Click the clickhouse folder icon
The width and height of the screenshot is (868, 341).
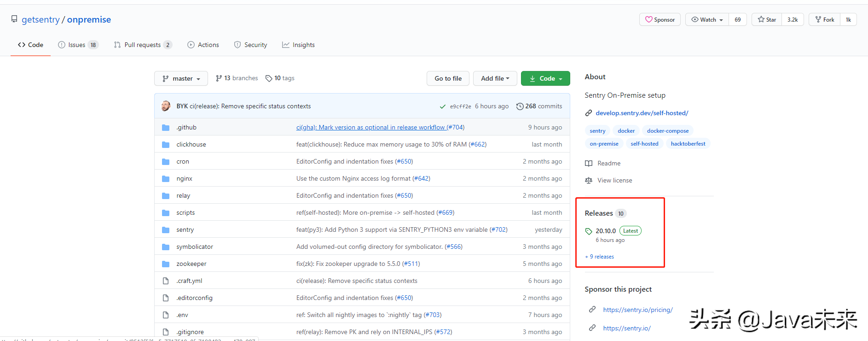click(166, 145)
